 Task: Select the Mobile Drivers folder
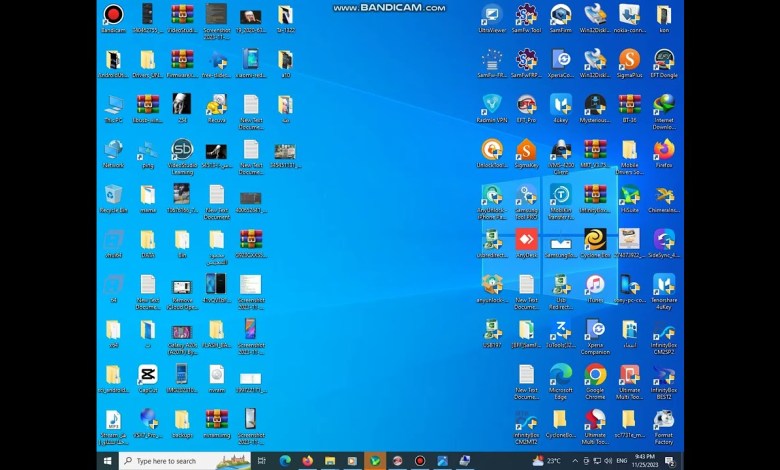629,157
